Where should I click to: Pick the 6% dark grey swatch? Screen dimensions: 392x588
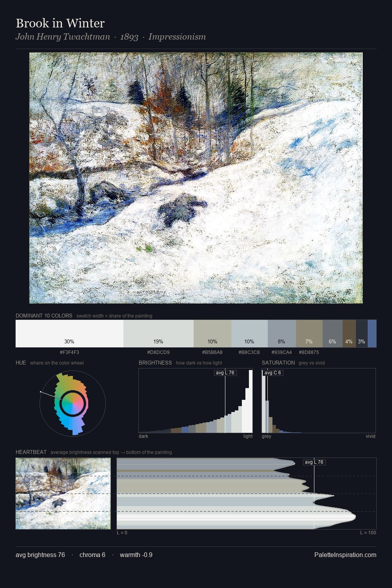[332, 334]
